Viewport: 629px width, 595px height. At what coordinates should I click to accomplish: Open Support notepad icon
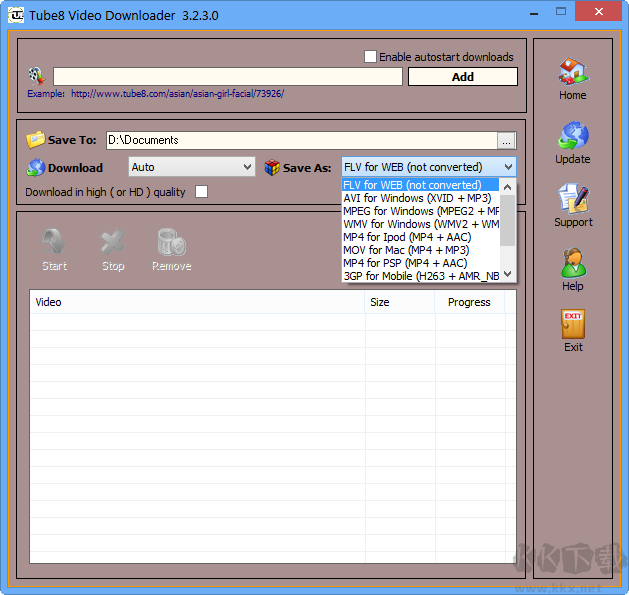click(x=573, y=199)
